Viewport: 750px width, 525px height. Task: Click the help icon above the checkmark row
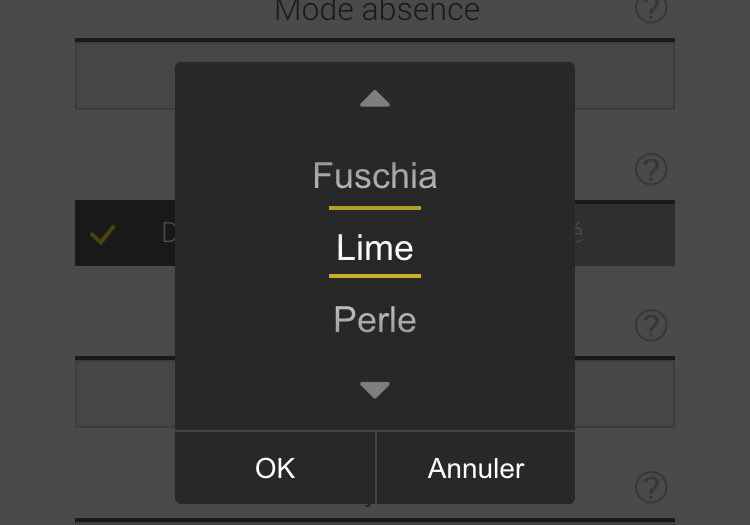tap(651, 169)
